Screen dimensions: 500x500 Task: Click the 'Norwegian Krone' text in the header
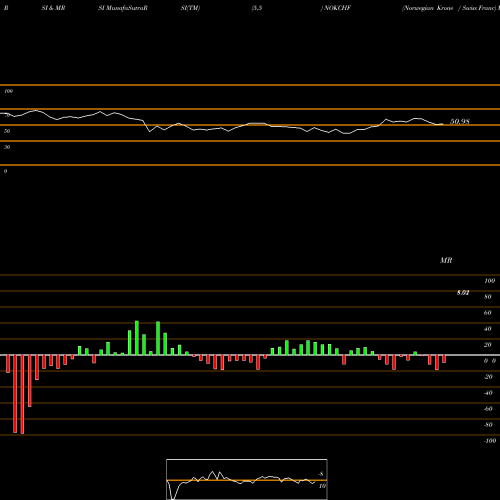click(x=428, y=8)
